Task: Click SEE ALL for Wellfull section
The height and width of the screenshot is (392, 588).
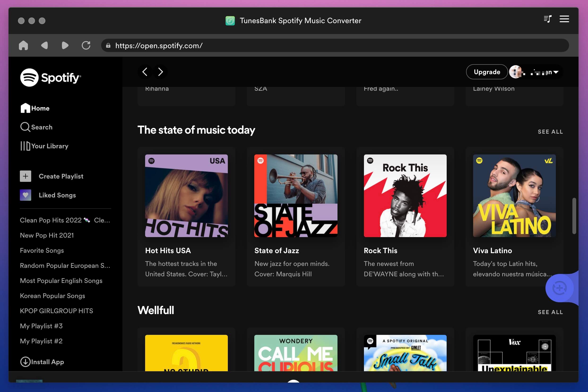Action: [550, 312]
